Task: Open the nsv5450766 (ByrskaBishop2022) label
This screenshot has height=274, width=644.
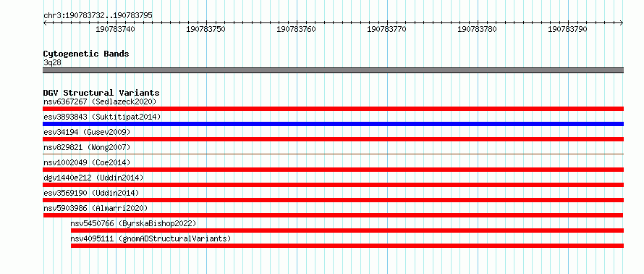Action: pyautogui.click(x=133, y=223)
